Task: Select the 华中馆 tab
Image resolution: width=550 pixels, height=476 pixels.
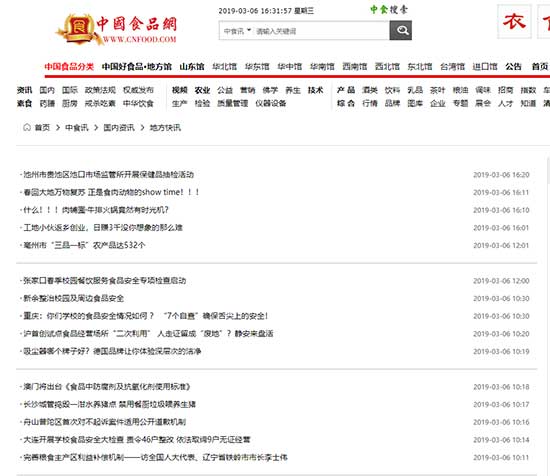Action: tap(290, 67)
